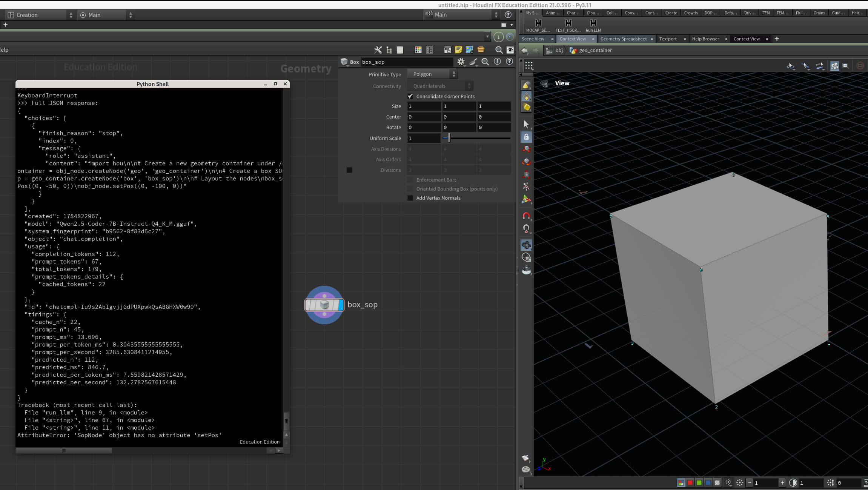Screen dimensions: 868x490
Task: Open help for Box node
Action: (x=509, y=62)
